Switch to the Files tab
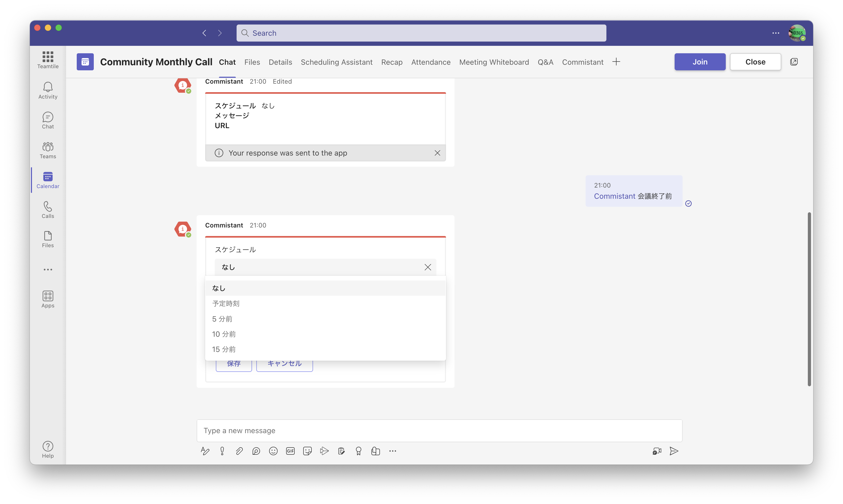Image resolution: width=843 pixels, height=504 pixels. coord(252,62)
